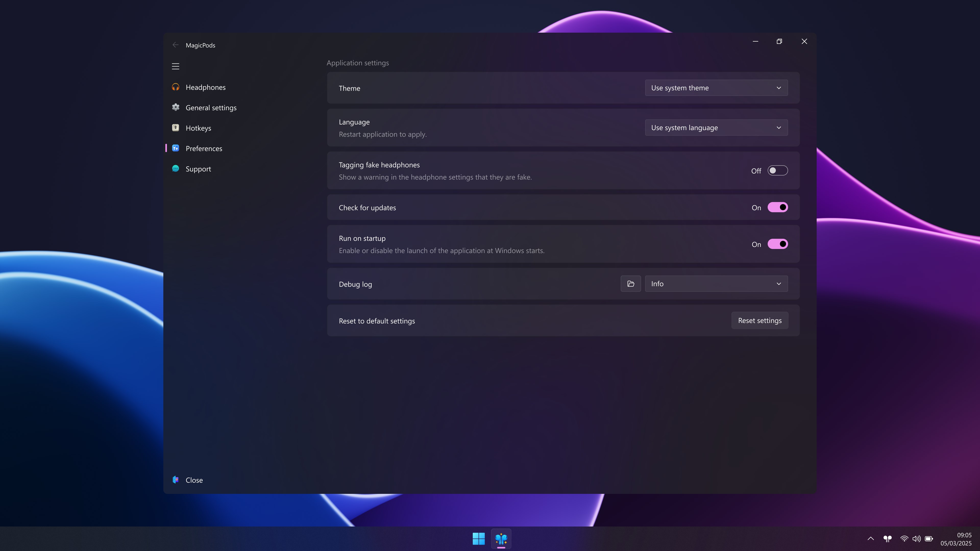Disable Check for updates

(x=778, y=207)
